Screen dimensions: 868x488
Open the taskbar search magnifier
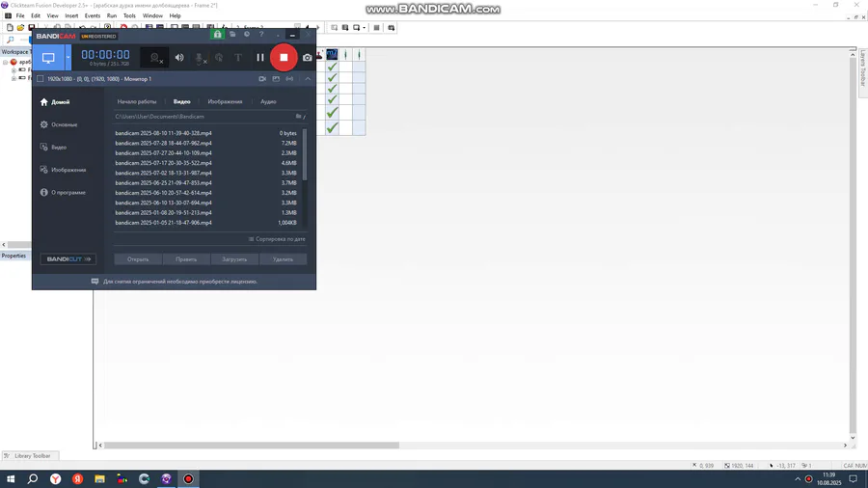click(33, 479)
